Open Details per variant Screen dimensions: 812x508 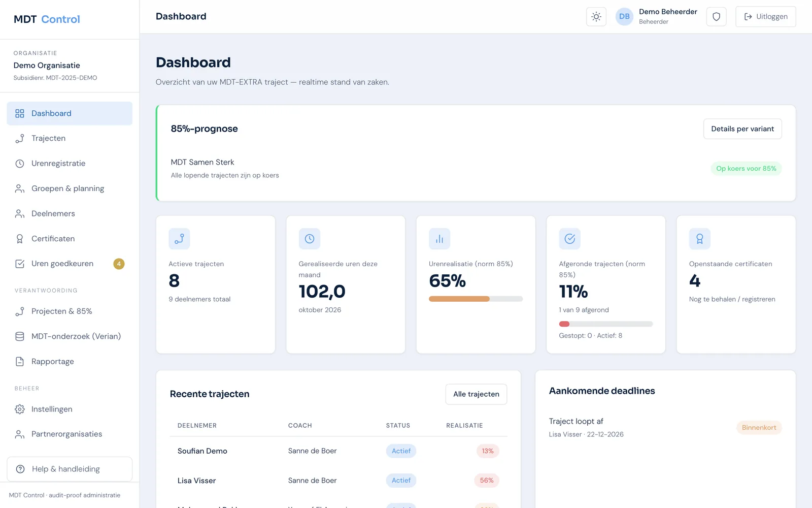pyautogui.click(x=742, y=129)
